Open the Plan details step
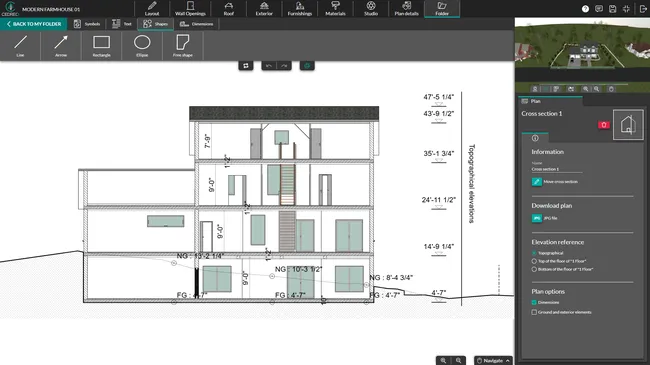 (x=407, y=9)
